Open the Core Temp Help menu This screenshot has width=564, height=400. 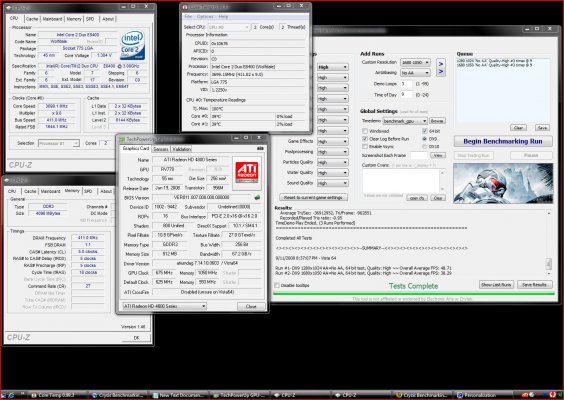(x=223, y=17)
